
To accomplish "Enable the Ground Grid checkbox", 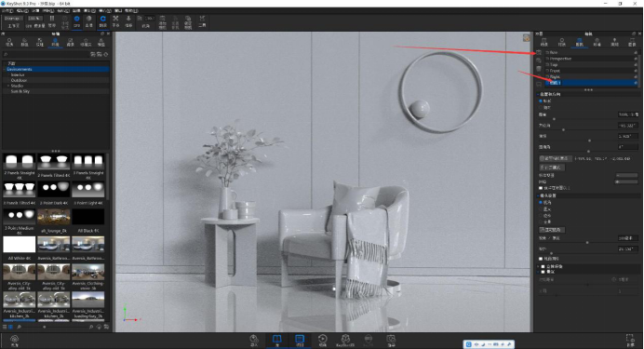I will (x=541, y=259).
